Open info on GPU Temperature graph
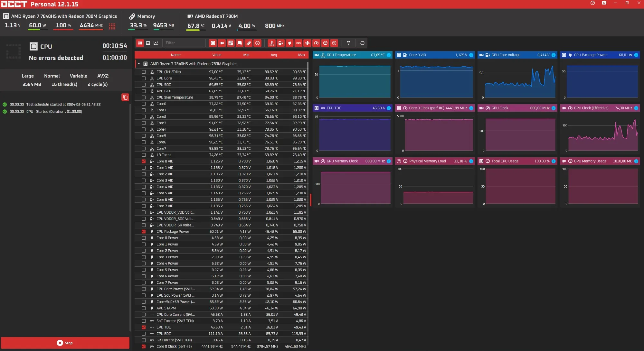 click(389, 55)
